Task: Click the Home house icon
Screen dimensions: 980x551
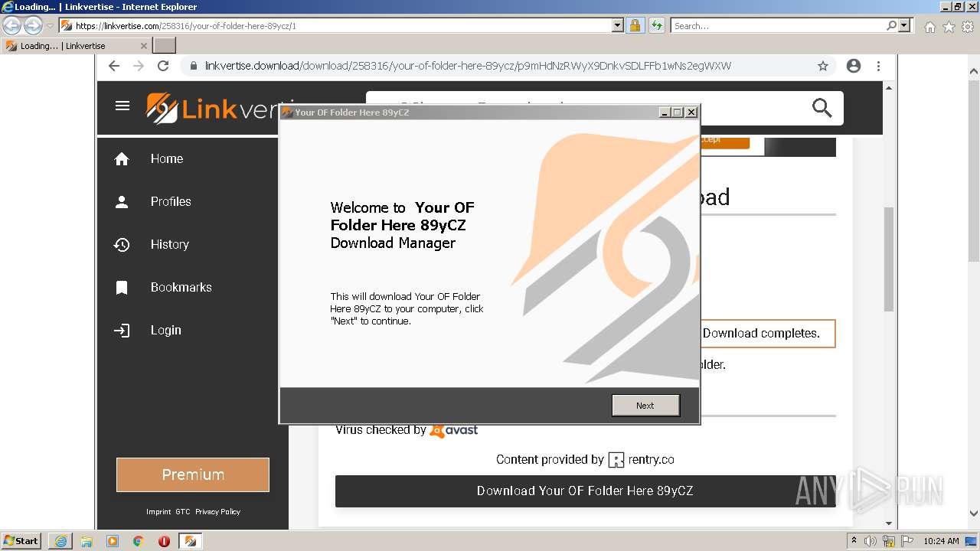Action: 122,159
